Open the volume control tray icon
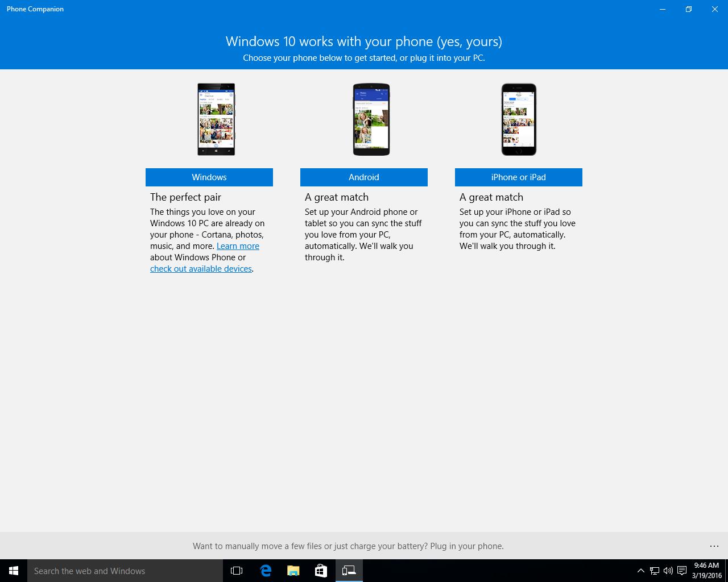 pos(668,571)
